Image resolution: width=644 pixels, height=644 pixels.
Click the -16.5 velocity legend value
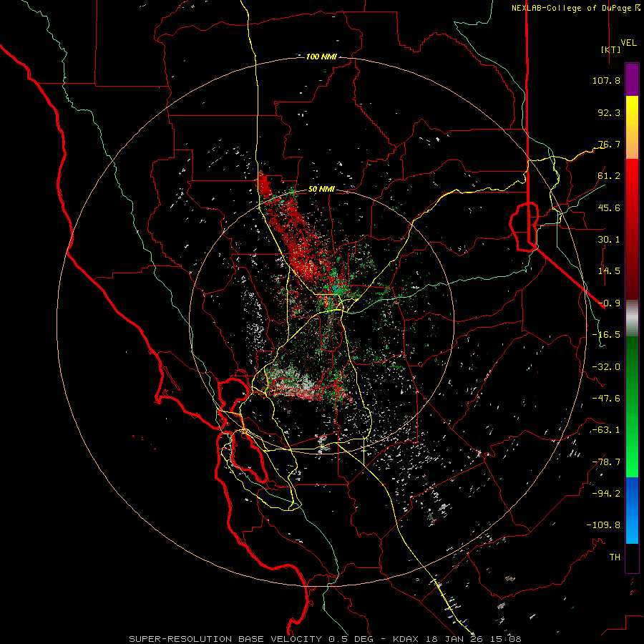(606, 335)
